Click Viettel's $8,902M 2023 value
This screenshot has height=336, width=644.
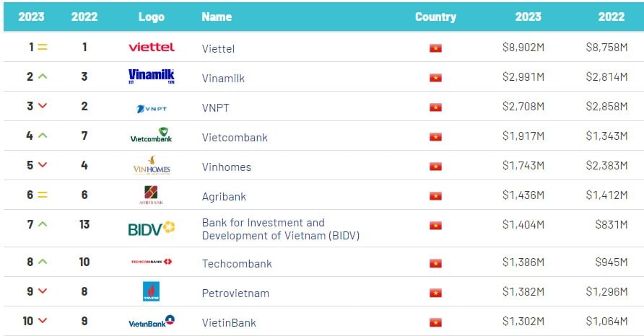[523, 47]
